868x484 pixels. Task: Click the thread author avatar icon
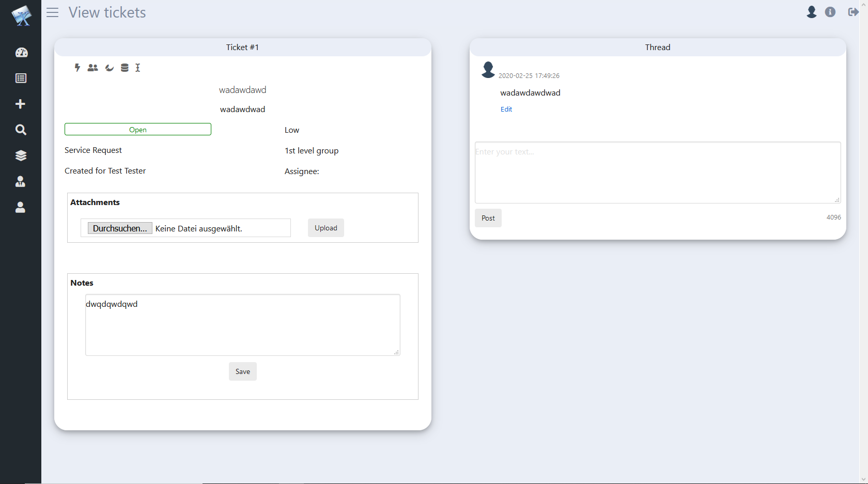[x=488, y=70]
